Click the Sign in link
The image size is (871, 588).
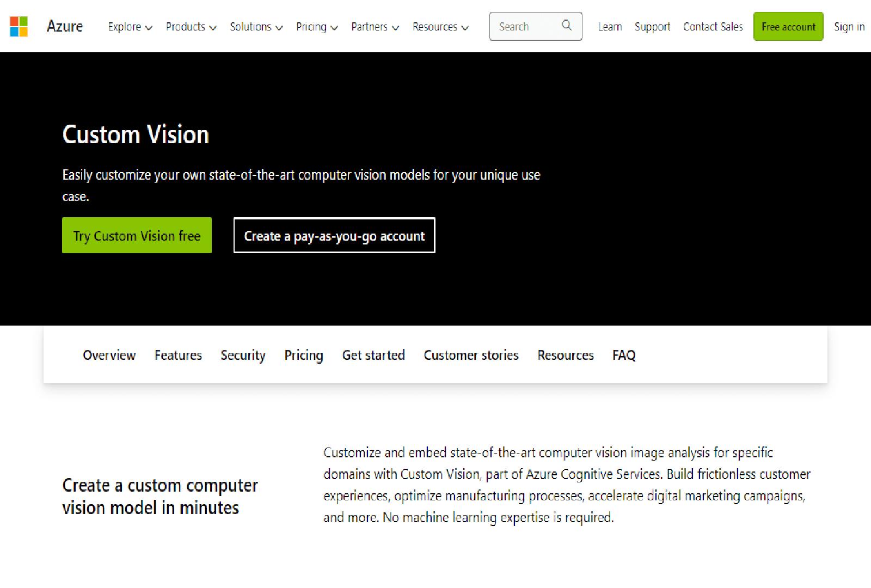(849, 26)
